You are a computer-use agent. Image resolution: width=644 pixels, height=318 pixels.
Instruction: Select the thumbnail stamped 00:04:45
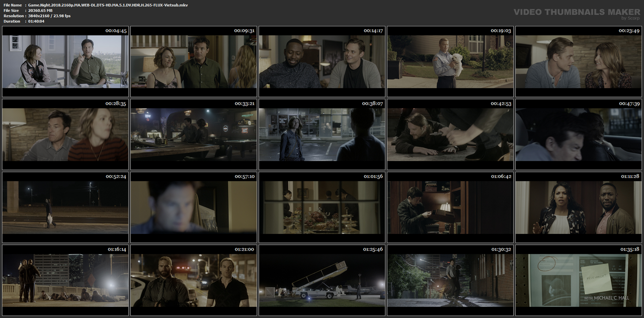[65, 61]
